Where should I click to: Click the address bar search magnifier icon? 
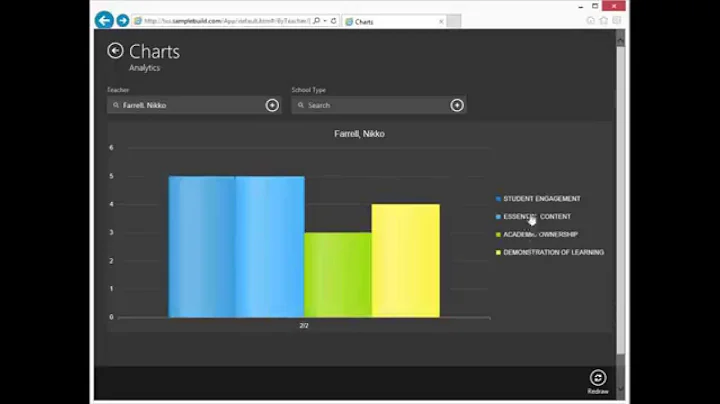[317, 21]
